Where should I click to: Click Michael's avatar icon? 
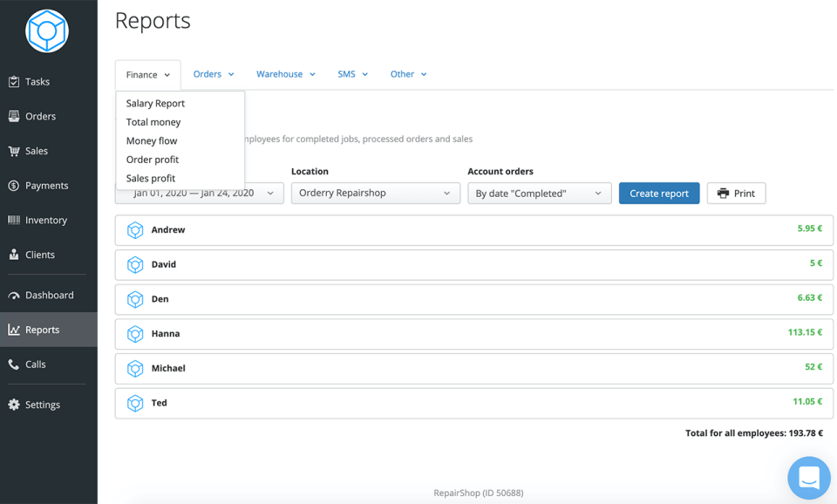(135, 368)
